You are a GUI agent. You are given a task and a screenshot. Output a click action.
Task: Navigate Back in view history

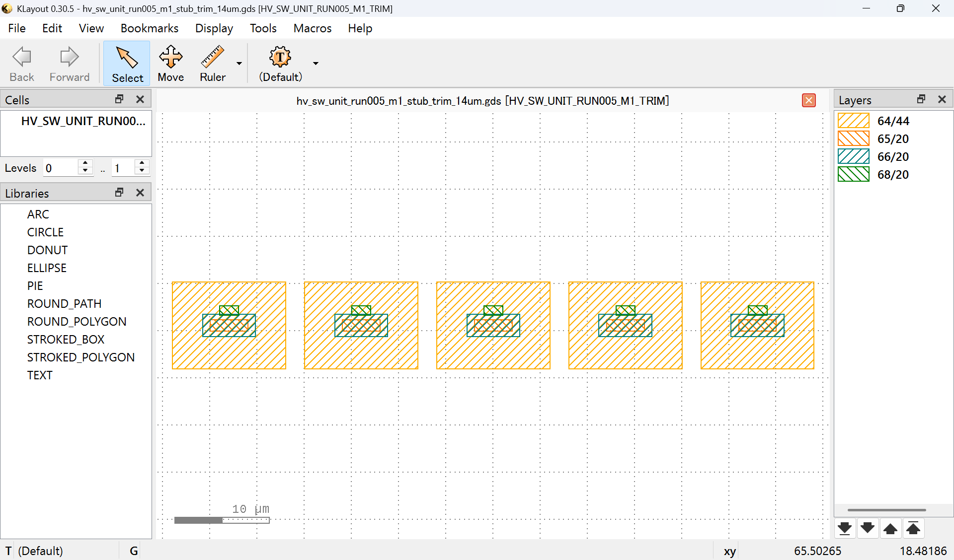click(22, 64)
